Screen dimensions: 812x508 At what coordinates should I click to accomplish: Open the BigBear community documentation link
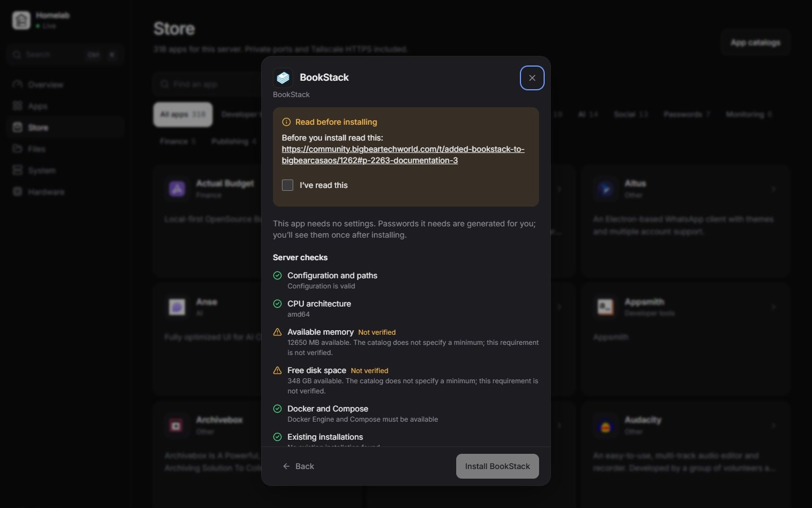coord(403,155)
